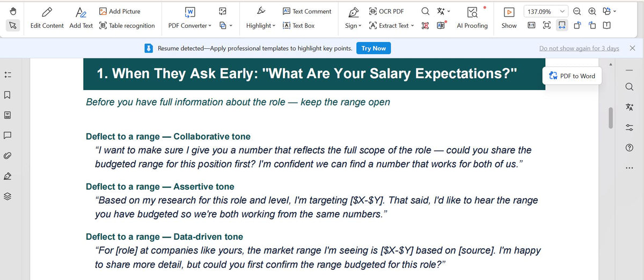Open the Comments panel in the left sidebar
This screenshot has width=644, height=280.
click(x=8, y=135)
